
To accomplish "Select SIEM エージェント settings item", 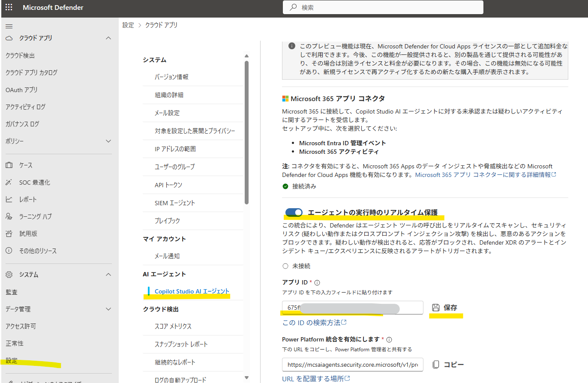I will click(175, 203).
